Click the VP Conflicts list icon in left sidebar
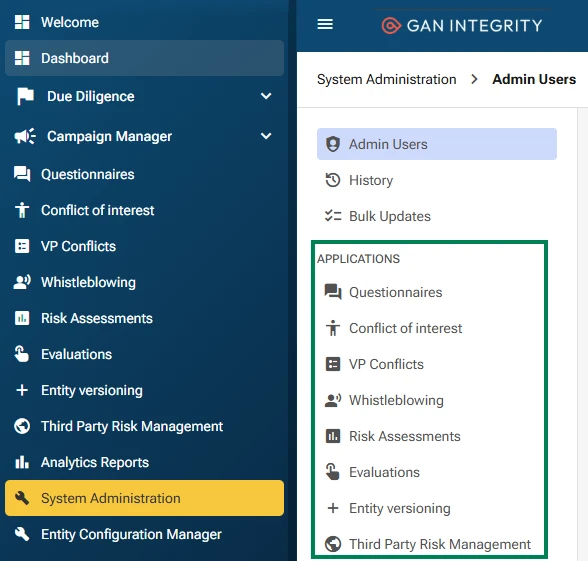Viewport: 588px width, 561px height. click(x=22, y=246)
